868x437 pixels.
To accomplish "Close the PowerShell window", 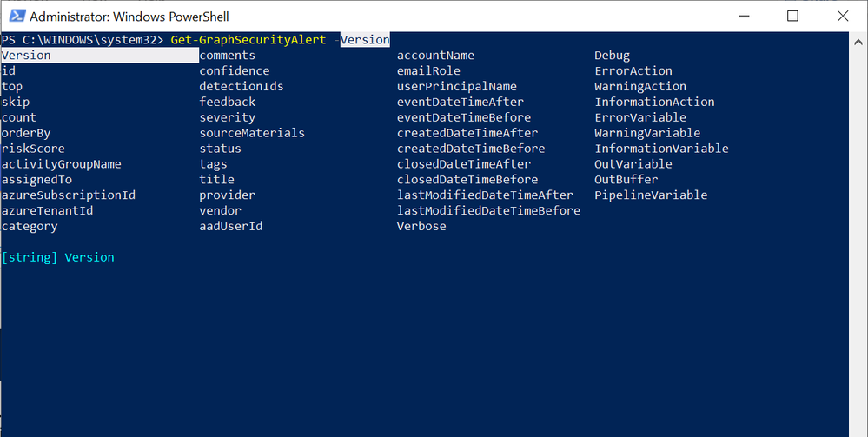I will tap(841, 17).
